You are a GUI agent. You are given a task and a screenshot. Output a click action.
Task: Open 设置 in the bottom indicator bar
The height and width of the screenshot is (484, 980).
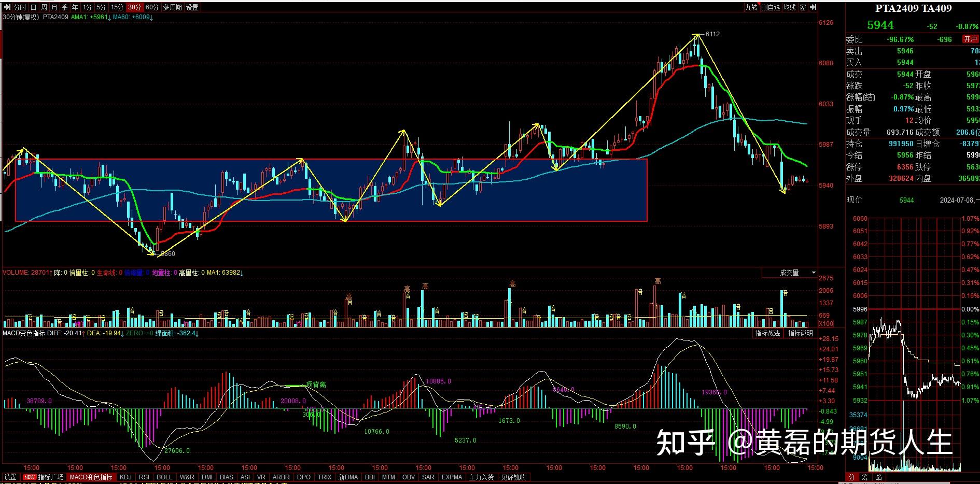tap(10, 477)
